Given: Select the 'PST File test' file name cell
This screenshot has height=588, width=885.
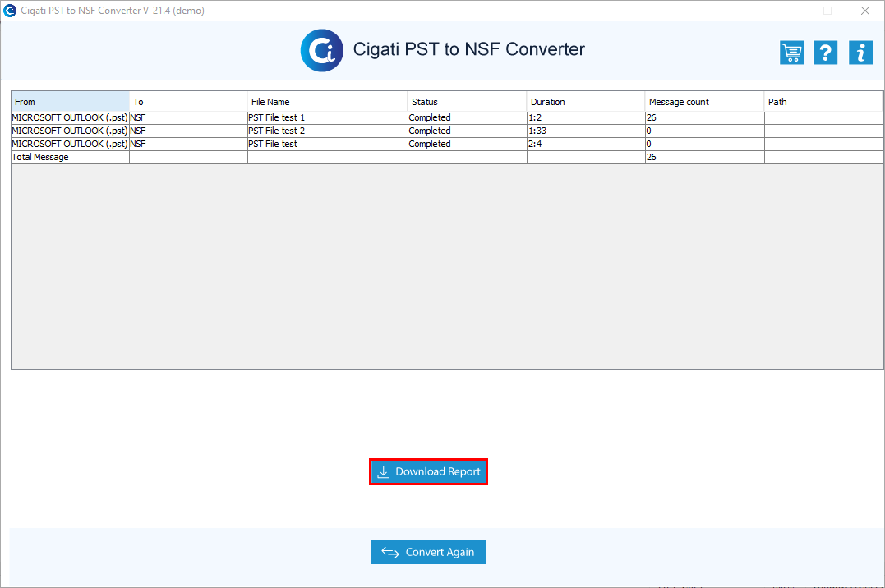Looking at the screenshot, I should (x=327, y=144).
